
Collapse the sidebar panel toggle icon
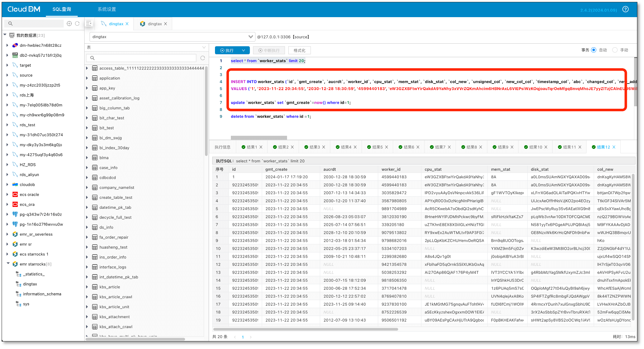(x=89, y=24)
